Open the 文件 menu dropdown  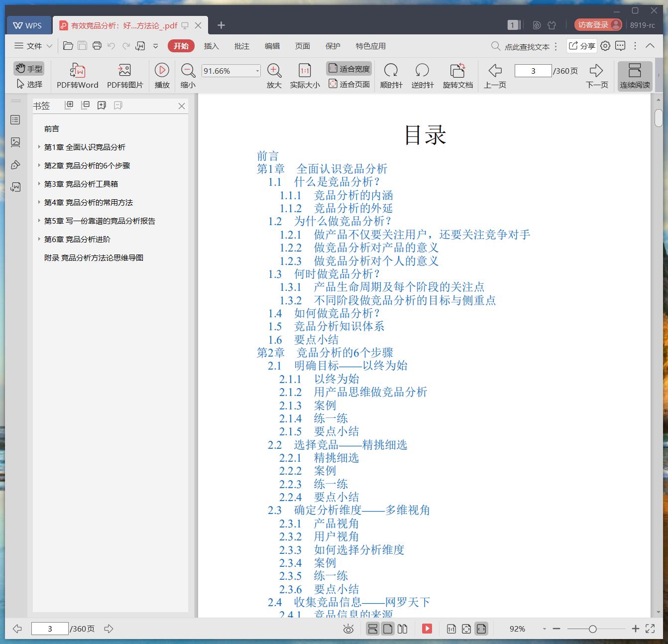coord(33,46)
